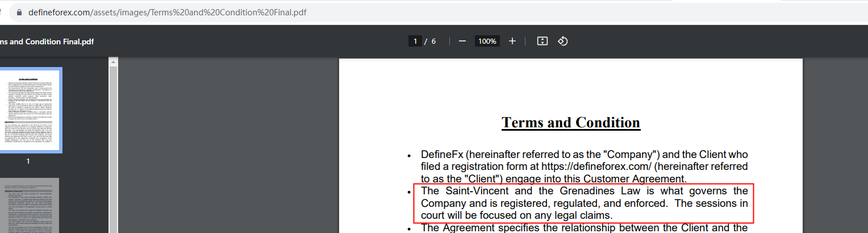Screen dimensions: 868x233
Task: Click the site security lock icon
Action: click(20, 12)
